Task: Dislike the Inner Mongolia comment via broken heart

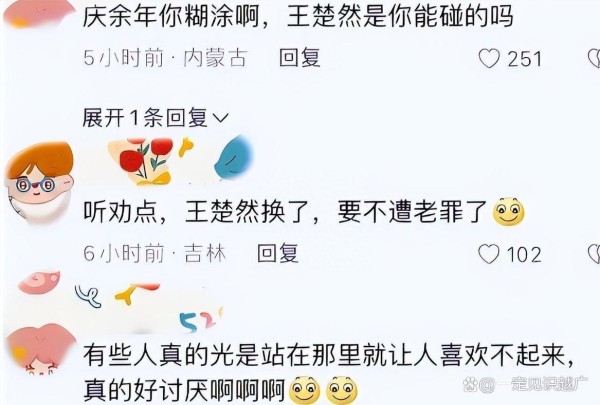Action: coord(594,59)
